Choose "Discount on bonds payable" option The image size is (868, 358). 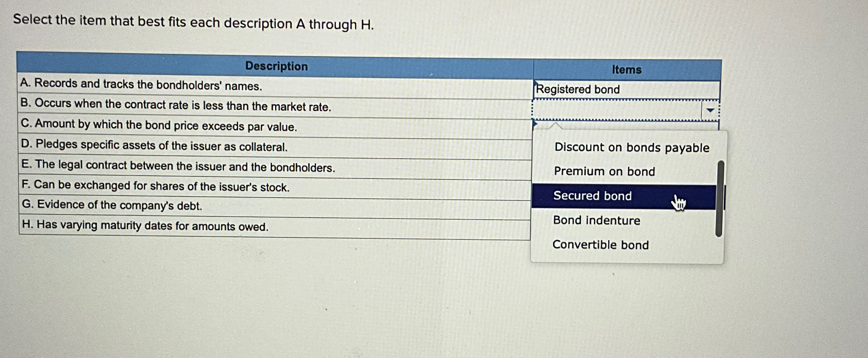coord(632,147)
